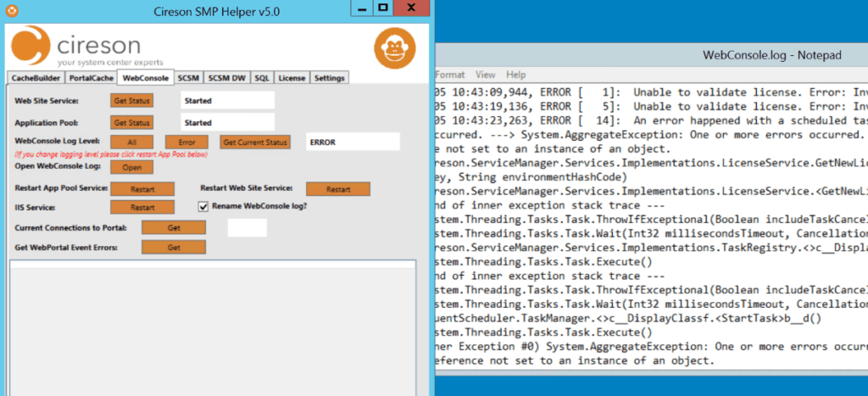Restart the App Pool Service
Screen dimensions: 868x396
[x=142, y=189]
